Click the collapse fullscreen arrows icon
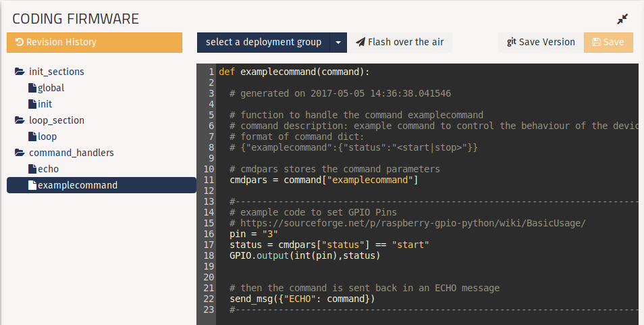644x325 pixels. 622,20
